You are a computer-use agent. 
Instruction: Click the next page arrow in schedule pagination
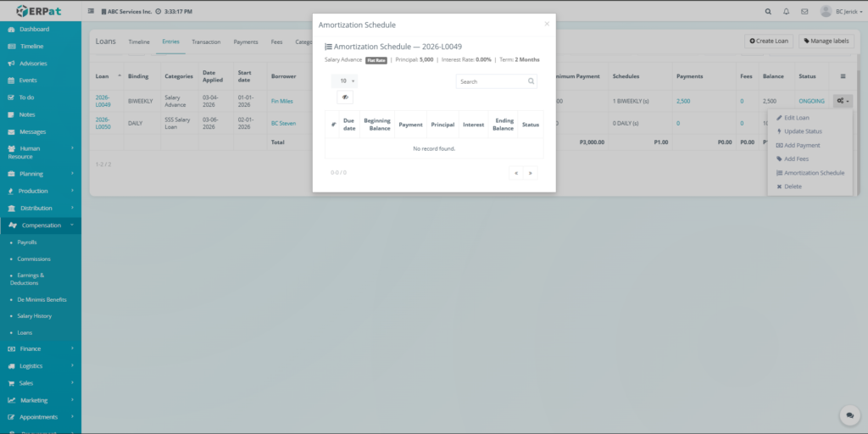click(531, 172)
